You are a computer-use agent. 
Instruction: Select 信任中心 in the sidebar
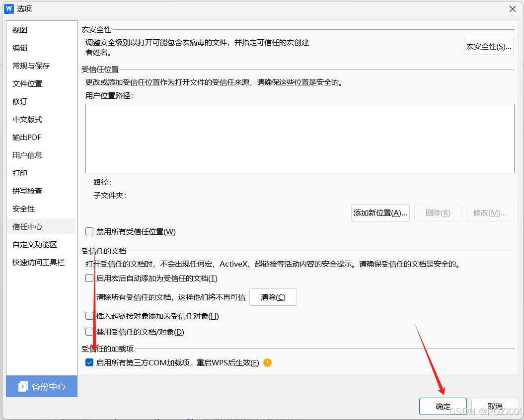tap(41, 226)
